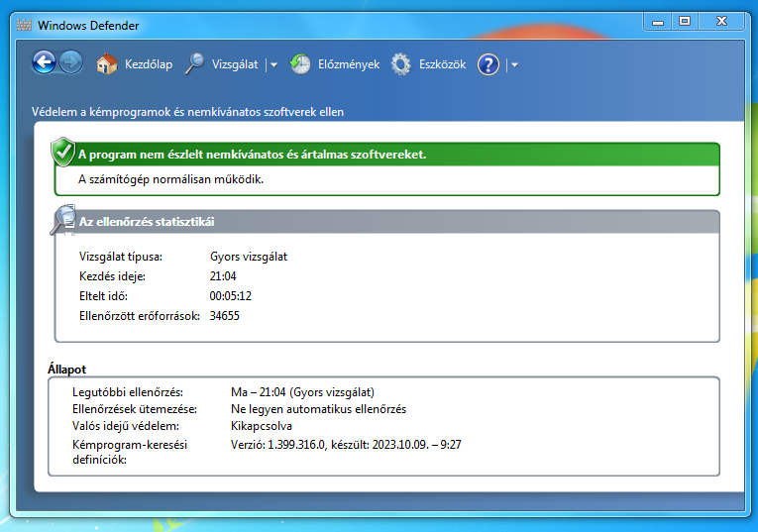Viewport: 758px width, 532px height.
Task: Open the Előzmények label
Action: (349, 64)
